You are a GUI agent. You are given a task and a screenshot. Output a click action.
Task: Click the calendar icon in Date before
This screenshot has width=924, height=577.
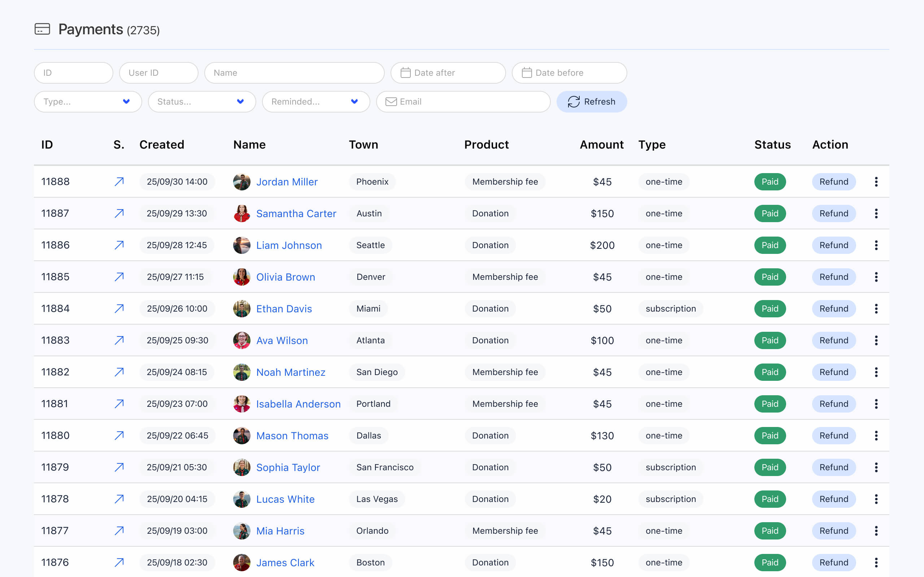pyautogui.click(x=527, y=72)
